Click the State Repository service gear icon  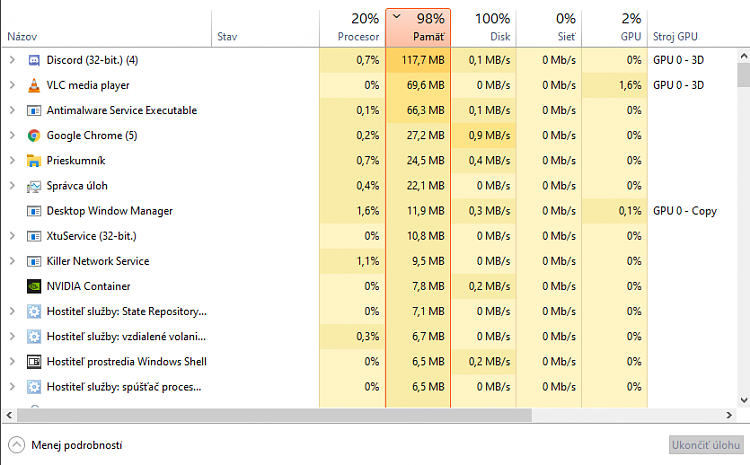(34, 311)
